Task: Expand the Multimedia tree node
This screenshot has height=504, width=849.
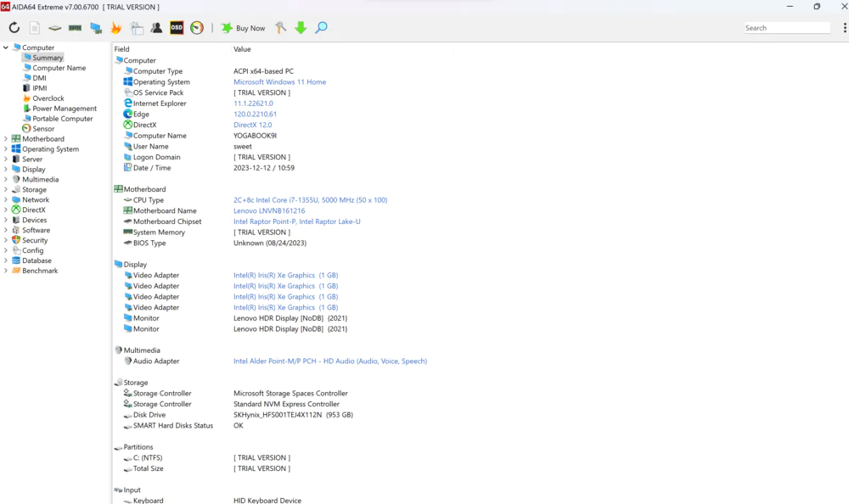Action: point(6,179)
